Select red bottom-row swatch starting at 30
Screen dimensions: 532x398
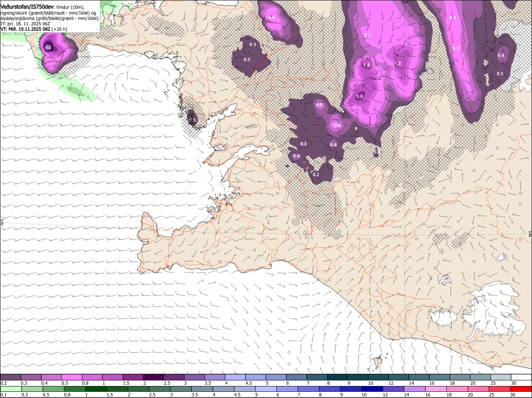coord(521,389)
